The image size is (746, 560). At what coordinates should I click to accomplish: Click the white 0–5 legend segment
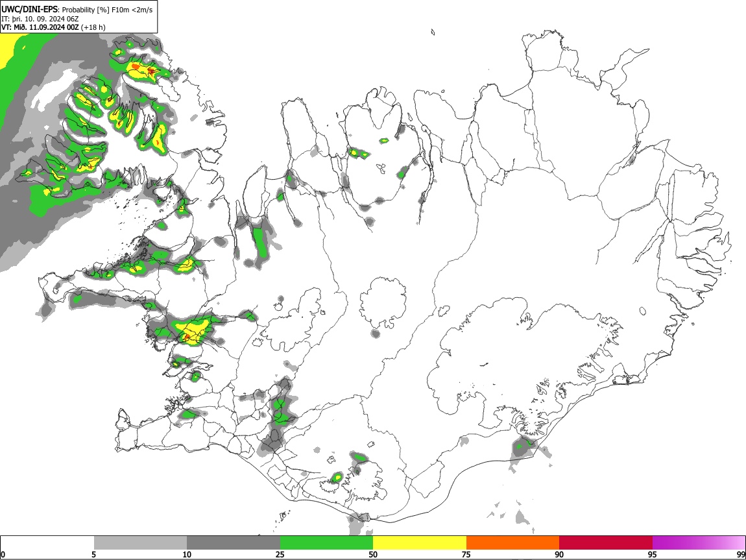point(47,543)
